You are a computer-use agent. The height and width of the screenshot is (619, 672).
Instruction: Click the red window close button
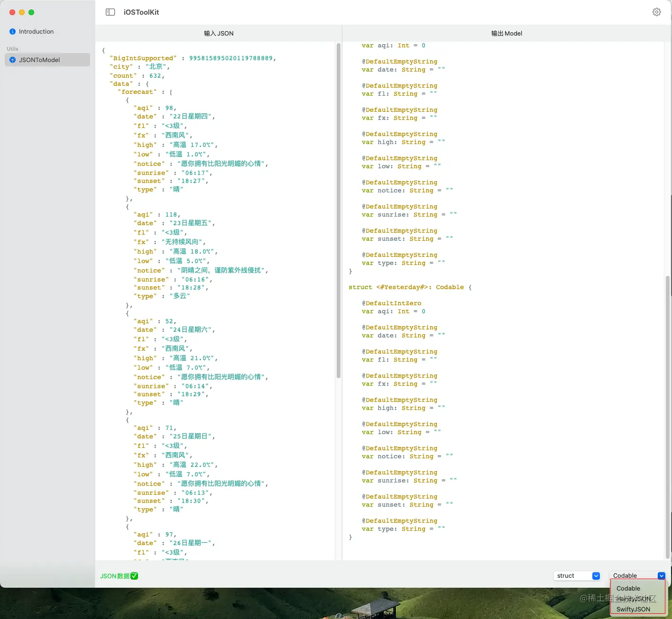pos(12,12)
